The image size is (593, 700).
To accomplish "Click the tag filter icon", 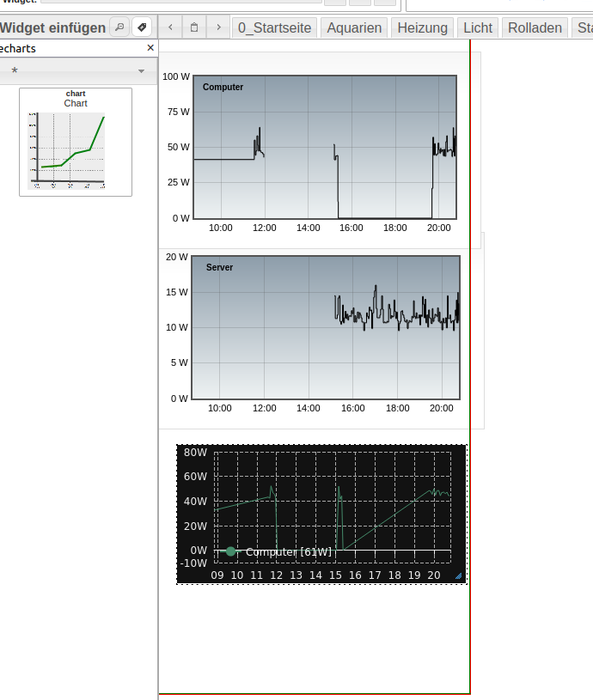I will point(142,27).
